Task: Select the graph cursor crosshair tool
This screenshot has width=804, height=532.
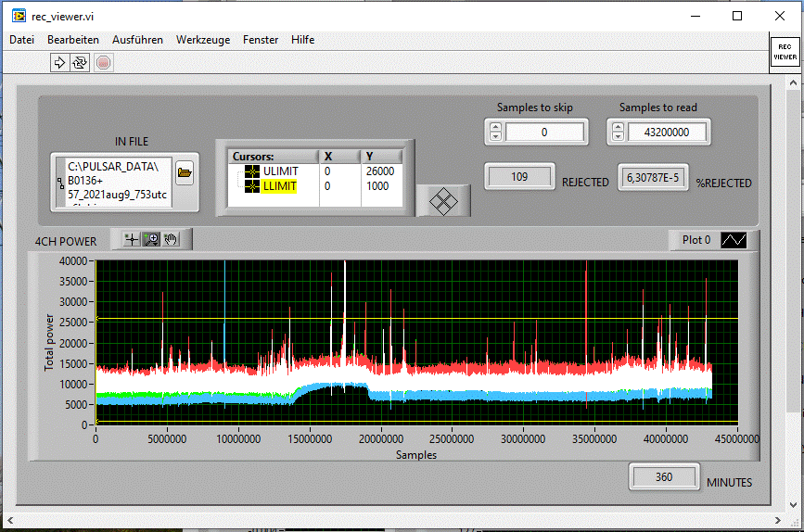Action: [x=132, y=239]
